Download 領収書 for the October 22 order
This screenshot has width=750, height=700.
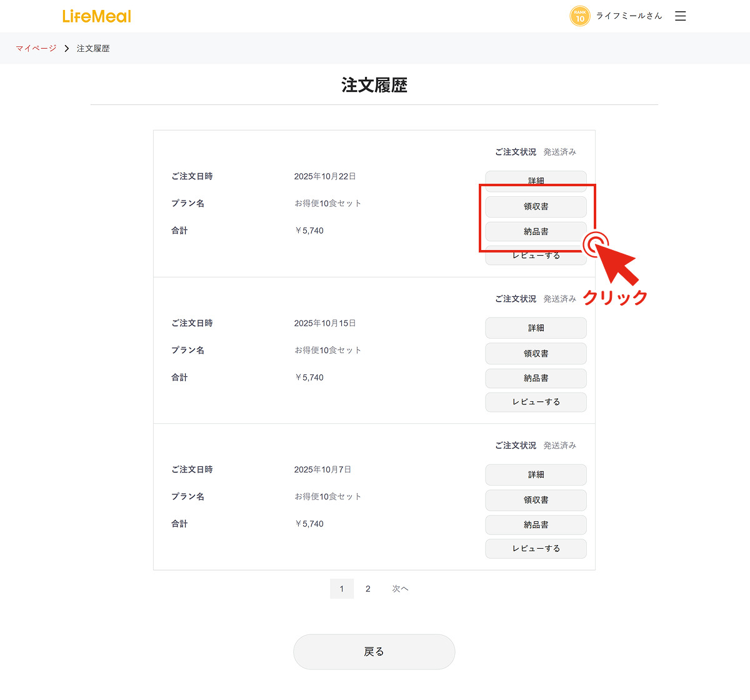[x=536, y=206]
